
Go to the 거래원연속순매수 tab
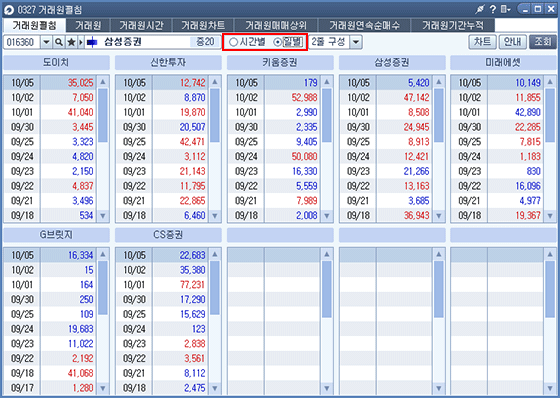364,25
